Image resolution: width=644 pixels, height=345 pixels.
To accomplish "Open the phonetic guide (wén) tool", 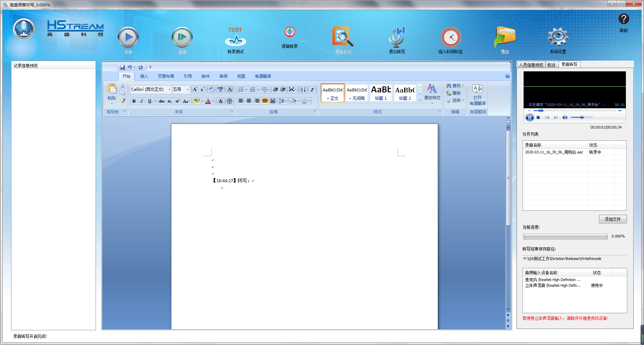I will click(220, 89).
